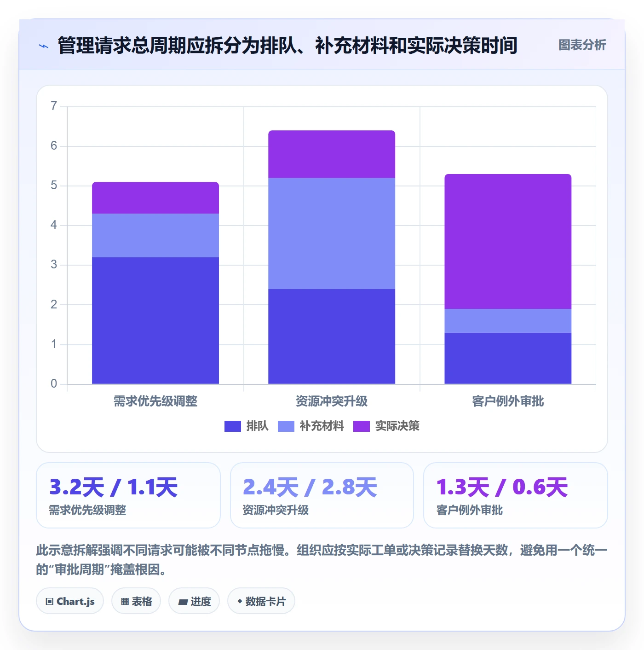Click 实际决策 segment of 客户例外审批 bar
Image resolution: width=644 pixels, height=650 pixels.
click(x=508, y=241)
